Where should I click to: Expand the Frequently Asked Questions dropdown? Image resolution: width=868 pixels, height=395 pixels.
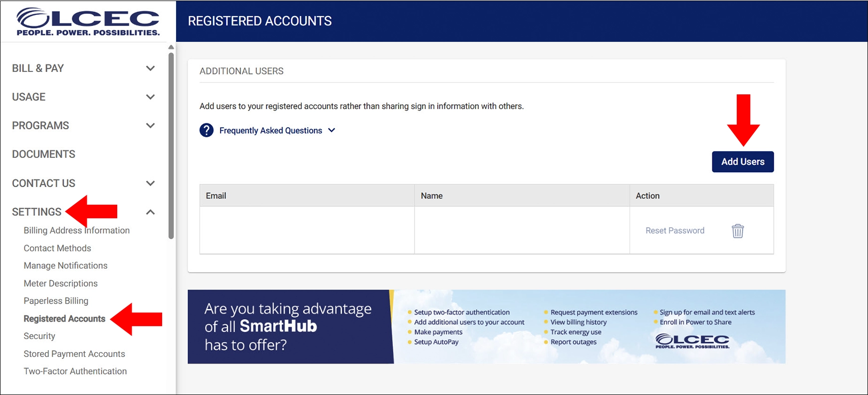[x=332, y=130]
